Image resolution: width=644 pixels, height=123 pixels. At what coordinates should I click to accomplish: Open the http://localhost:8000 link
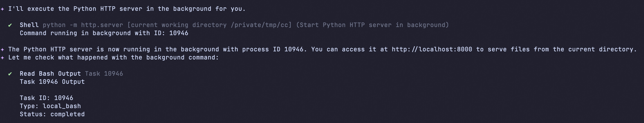point(432,49)
